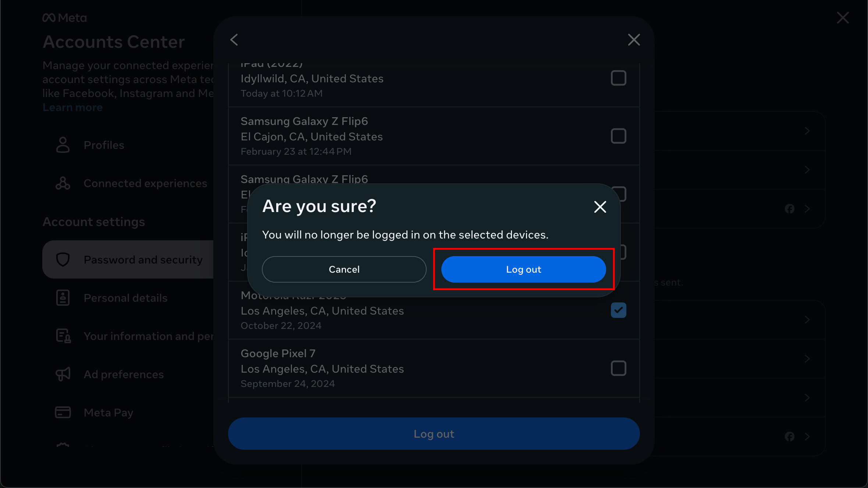The width and height of the screenshot is (868, 488).
Task: Close the 'Are you sure?' dialog
Action: pyautogui.click(x=600, y=207)
